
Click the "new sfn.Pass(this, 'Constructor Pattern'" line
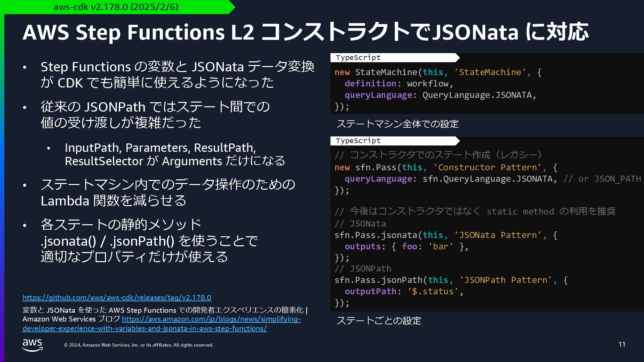pyautogui.click(x=446, y=168)
